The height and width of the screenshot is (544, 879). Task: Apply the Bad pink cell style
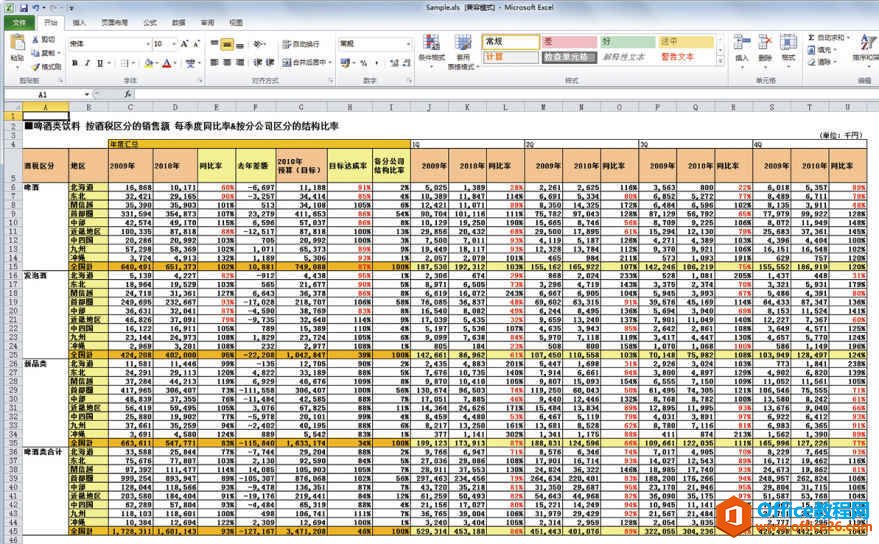click(x=569, y=42)
